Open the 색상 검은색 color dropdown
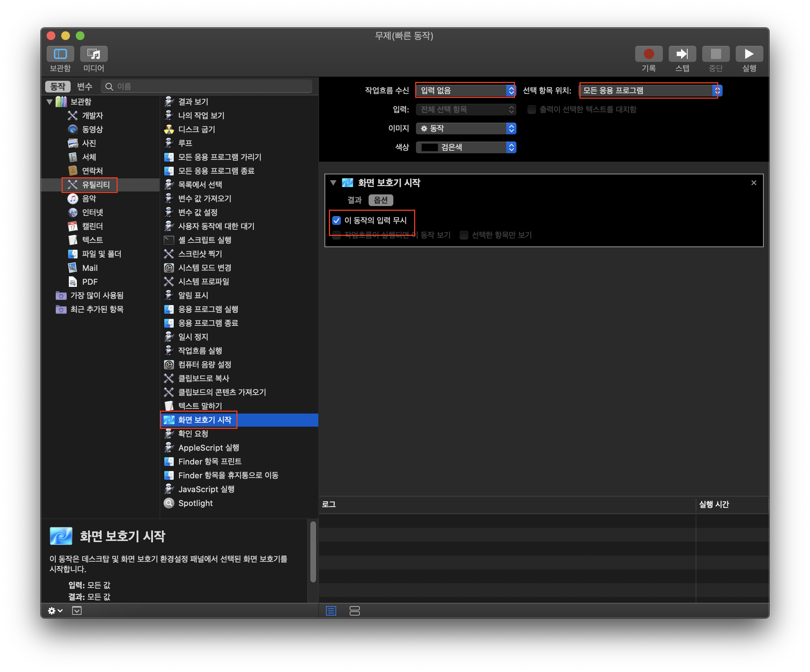Image resolution: width=810 pixels, height=672 pixels. tap(465, 147)
